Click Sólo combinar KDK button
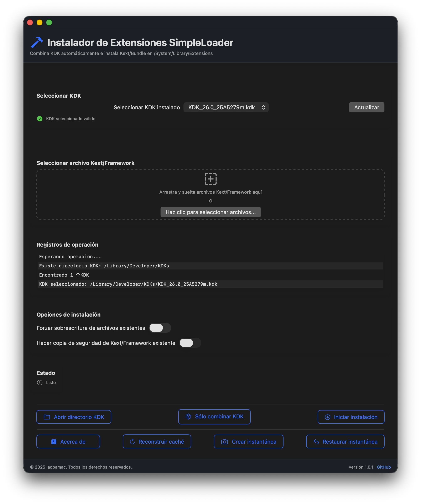 pyautogui.click(x=214, y=416)
